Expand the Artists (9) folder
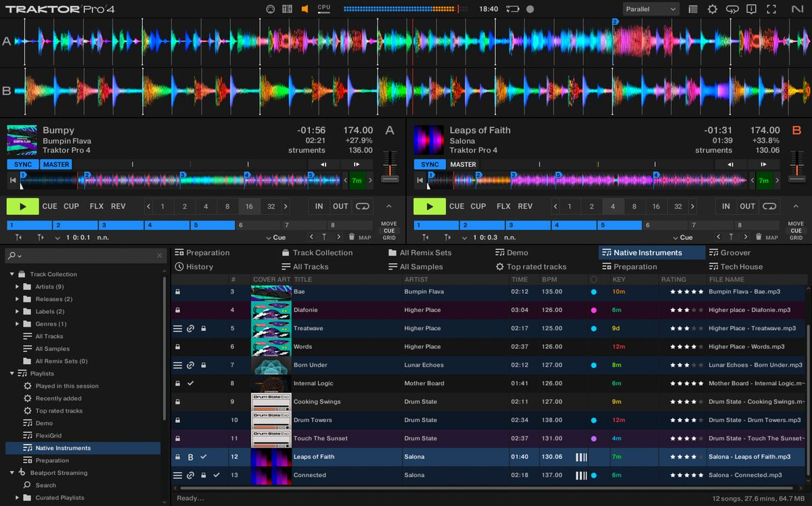 pos(18,287)
